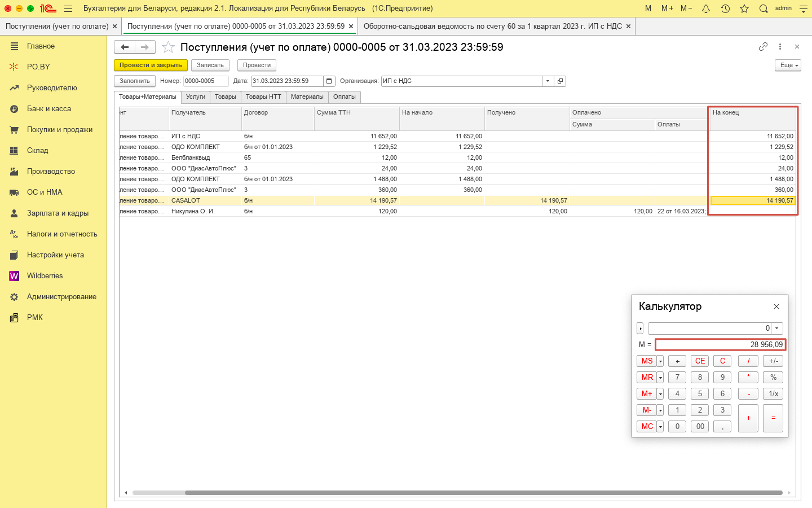Expand the calculator value history dropdown

click(x=777, y=329)
